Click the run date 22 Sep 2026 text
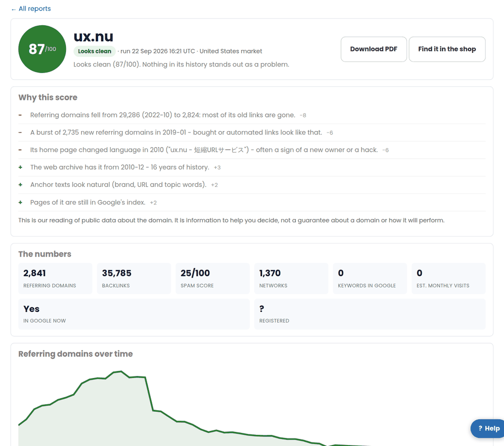This screenshot has width=504, height=446. pyautogui.click(x=157, y=51)
